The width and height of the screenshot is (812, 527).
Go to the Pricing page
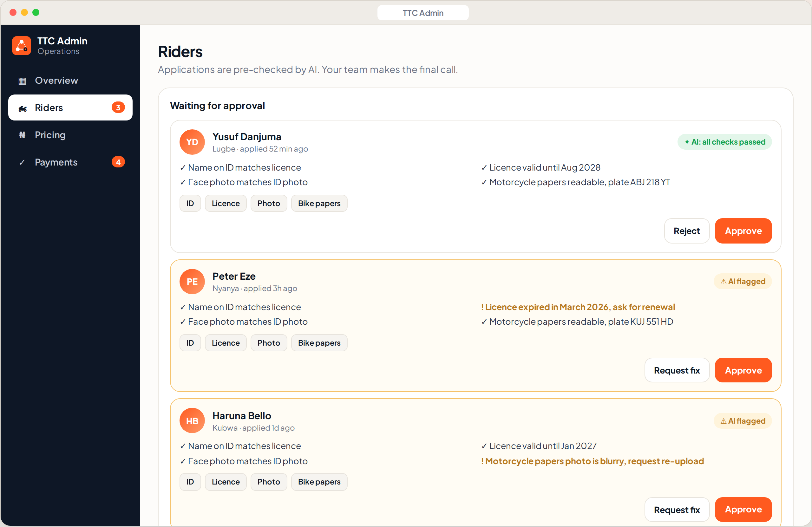click(x=70, y=135)
